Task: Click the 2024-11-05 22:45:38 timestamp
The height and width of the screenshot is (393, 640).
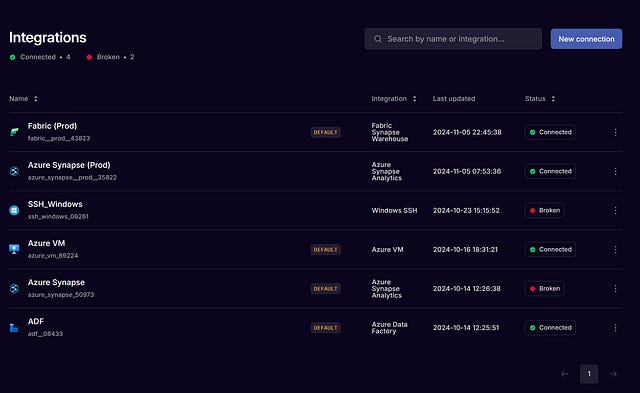Action: point(467,132)
